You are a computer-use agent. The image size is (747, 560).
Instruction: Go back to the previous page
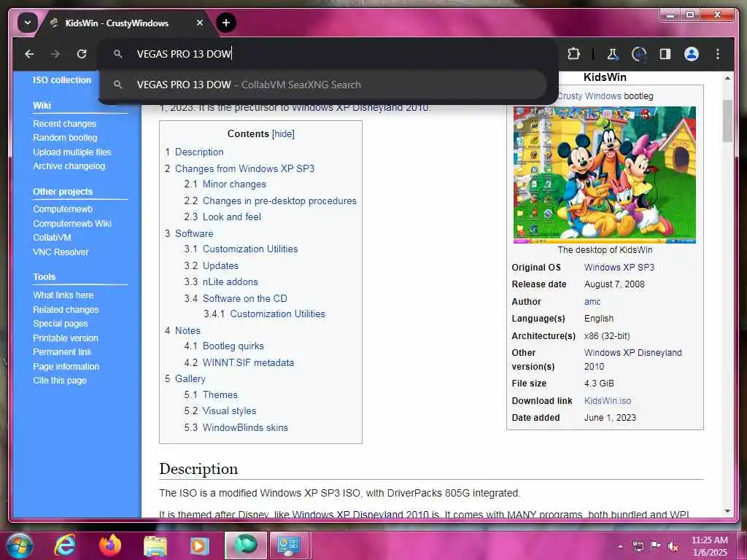coord(29,54)
